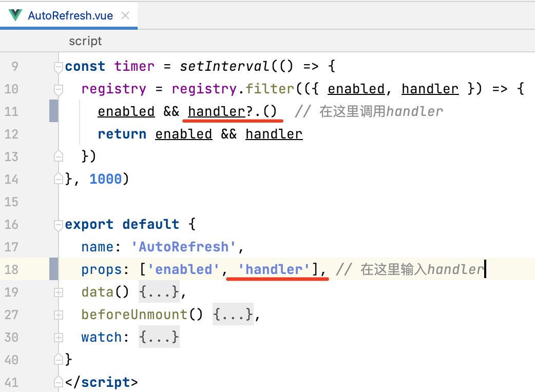This screenshot has width=535, height=392.
Task: Expand the folded watch block using the plus icon
Action: (59, 338)
